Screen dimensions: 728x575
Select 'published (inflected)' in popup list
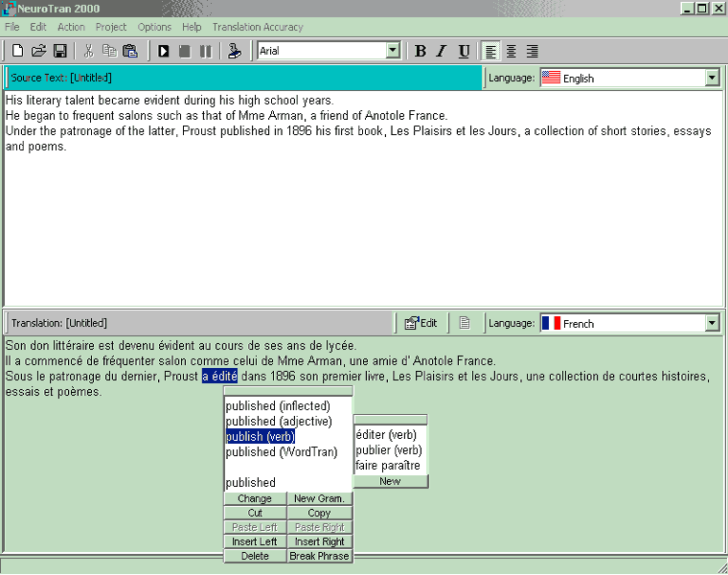(x=278, y=406)
